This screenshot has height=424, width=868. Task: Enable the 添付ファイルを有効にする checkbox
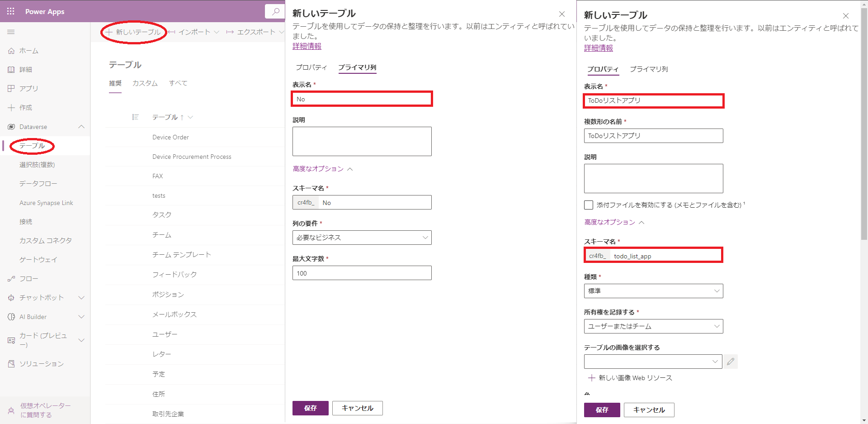[x=589, y=205]
